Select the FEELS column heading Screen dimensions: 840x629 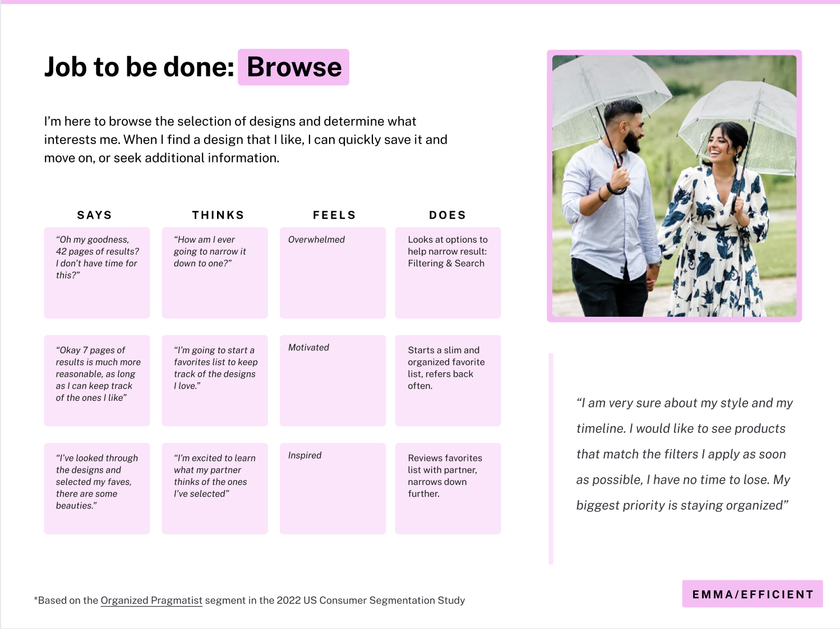[x=334, y=215]
